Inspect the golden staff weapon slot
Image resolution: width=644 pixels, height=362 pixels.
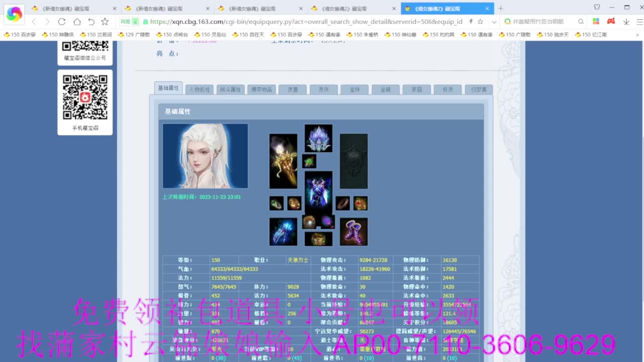283,161
